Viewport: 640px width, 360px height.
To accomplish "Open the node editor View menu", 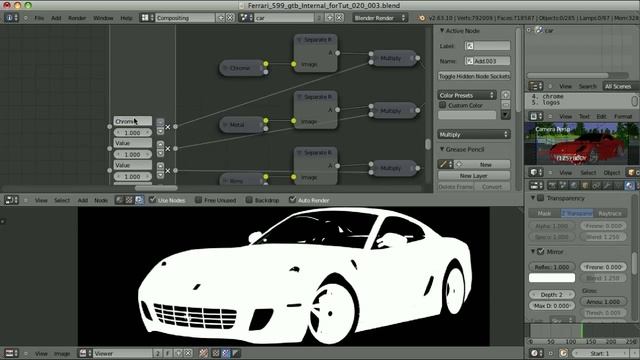I will (x=41, y=200).
